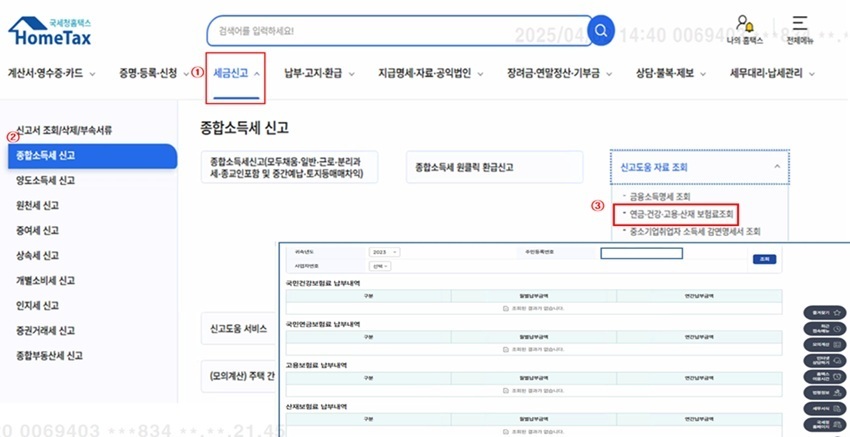This screenshot has width=850, height=437.
Task: Click the 신고도움 서비스 card
Action: (x=239, y=329)
